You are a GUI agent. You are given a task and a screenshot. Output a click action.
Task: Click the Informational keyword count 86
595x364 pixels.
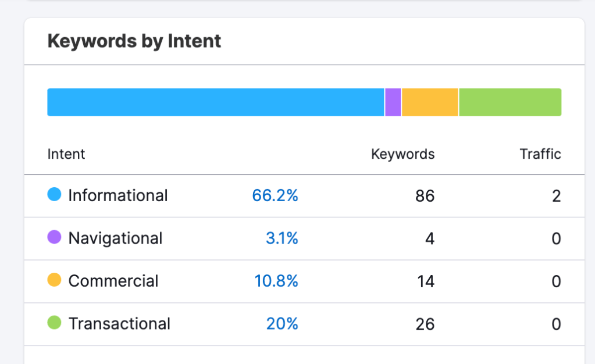425,196
